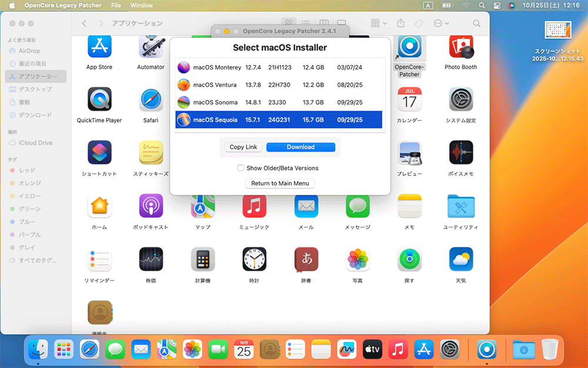
Task: Click the Share icon in Finder toolbar
Action: click(401, 24)
